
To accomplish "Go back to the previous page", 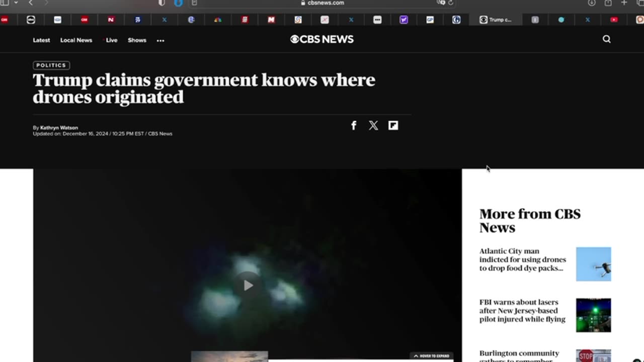I will pos(31,3).
